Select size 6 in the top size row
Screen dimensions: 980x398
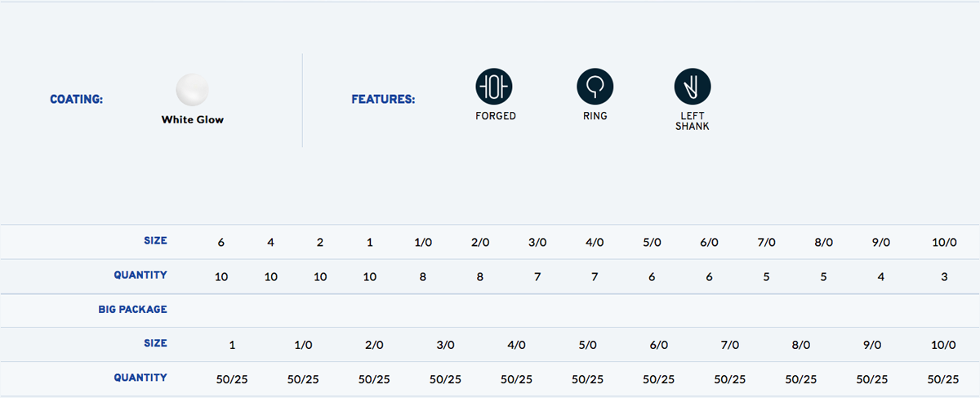(x=221, y=243)
